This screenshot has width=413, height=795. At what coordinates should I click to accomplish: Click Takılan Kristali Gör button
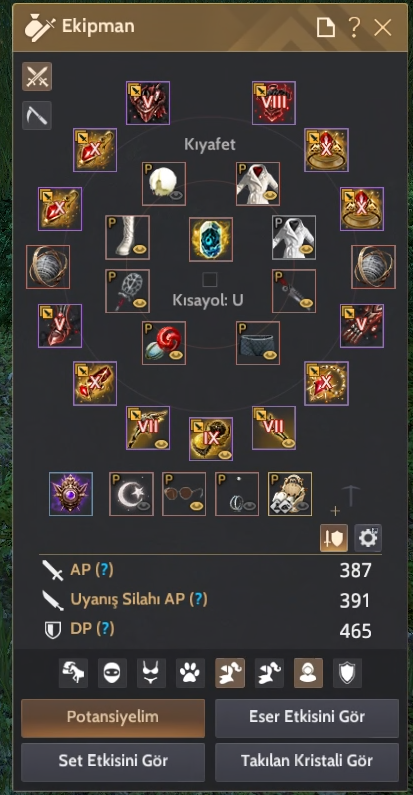pos(307,762)
